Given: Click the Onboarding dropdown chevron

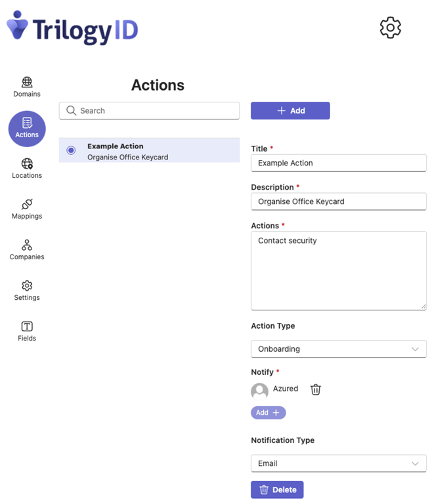Looking at the screenshot, I should [415, 349].
